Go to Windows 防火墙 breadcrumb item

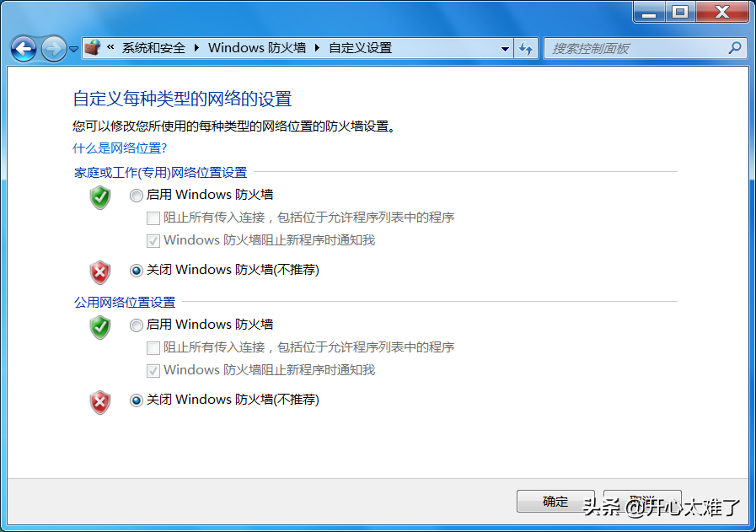tap(257, 48)
